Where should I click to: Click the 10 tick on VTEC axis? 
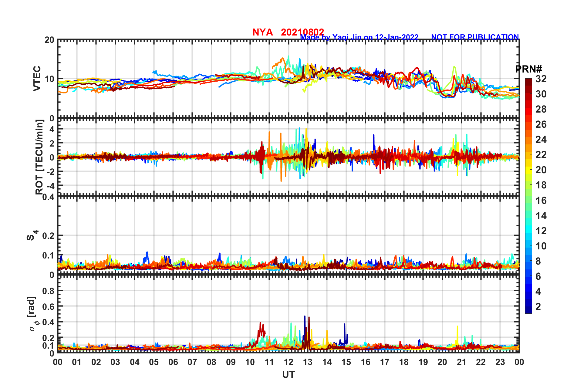coord(49,79)
